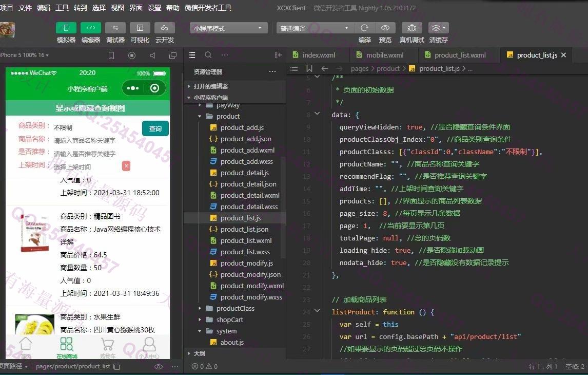Open the visualization tool
This screenshot has height=375, width=588.
coord(140,28)
